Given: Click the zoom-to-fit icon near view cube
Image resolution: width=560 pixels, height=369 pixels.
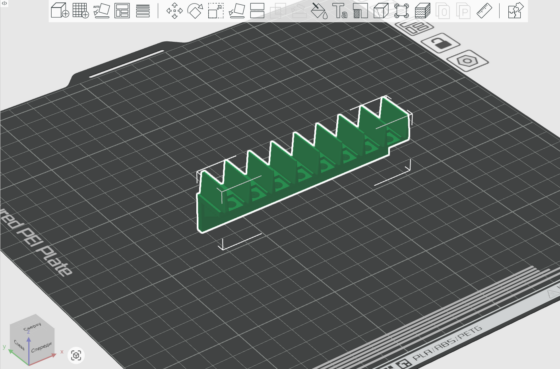Looking at the screenshot, I should coord(76,355).
